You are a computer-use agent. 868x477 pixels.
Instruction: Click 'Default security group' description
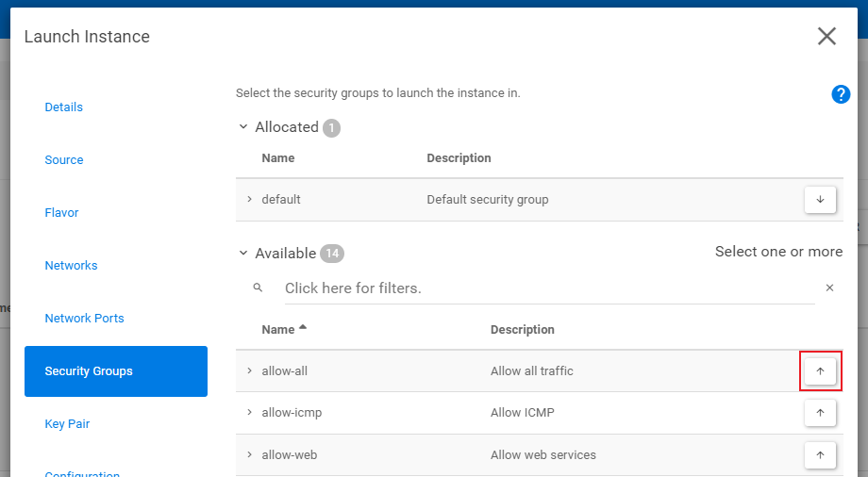coord(487,200)
